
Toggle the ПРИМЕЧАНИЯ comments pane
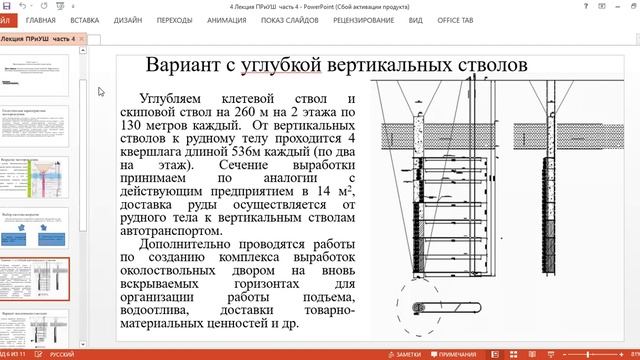[x=453, y=354]
